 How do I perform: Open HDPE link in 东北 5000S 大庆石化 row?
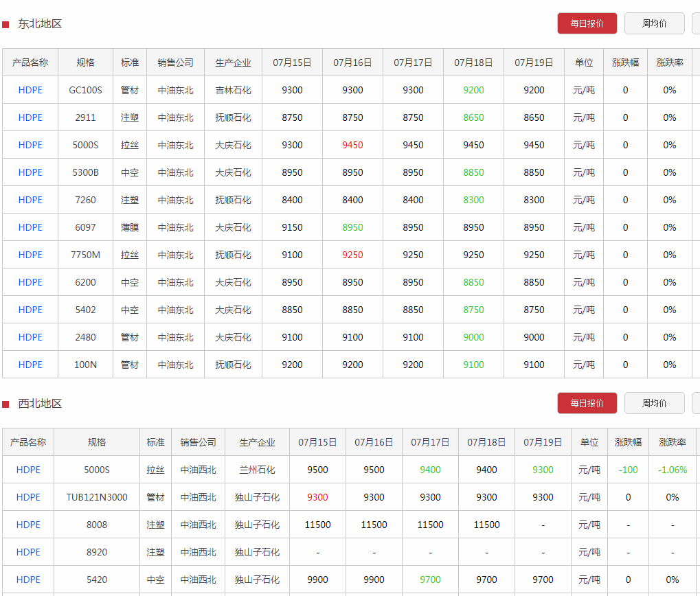pos(30,145)
